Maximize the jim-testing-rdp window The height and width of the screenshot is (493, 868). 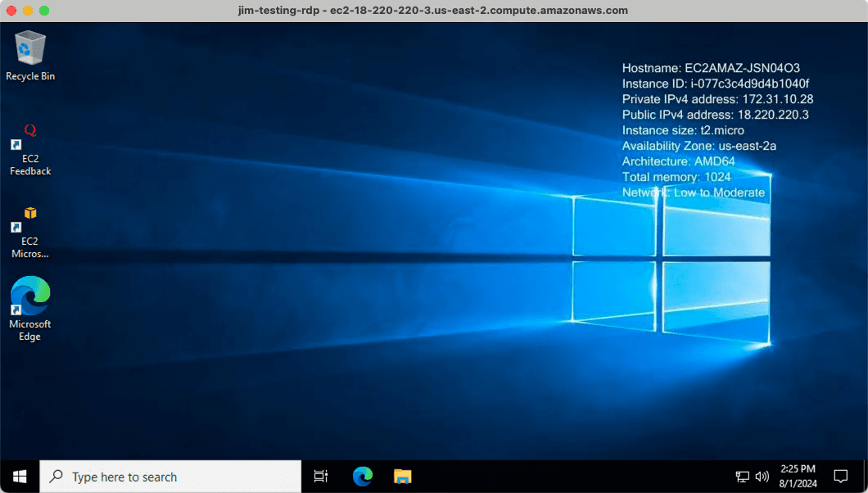click(44, 11)
